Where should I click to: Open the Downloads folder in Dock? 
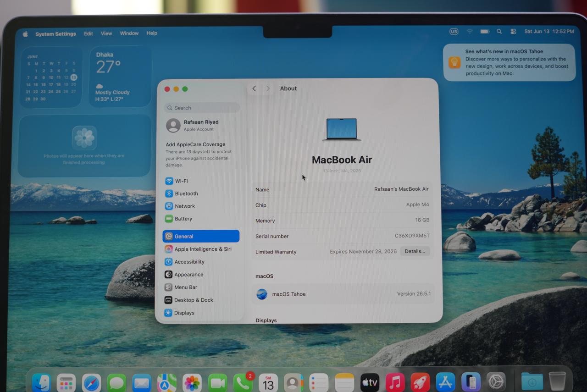532,381
